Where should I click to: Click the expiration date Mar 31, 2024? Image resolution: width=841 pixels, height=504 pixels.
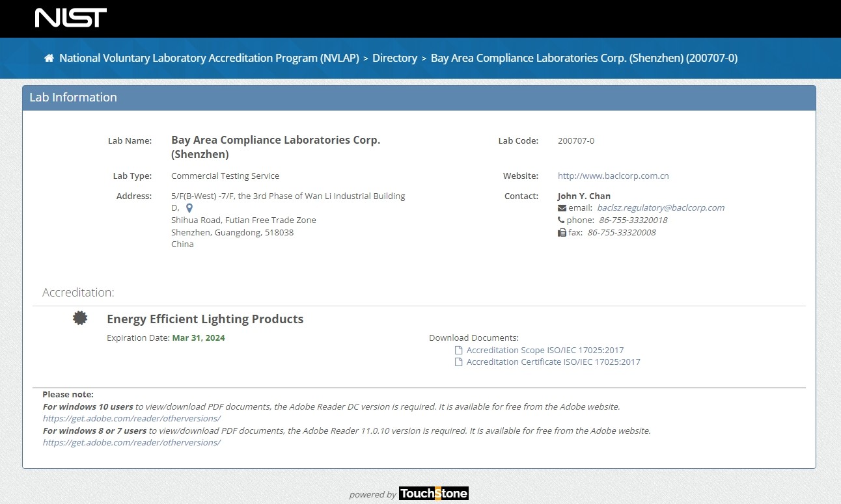tap(199, 338)
